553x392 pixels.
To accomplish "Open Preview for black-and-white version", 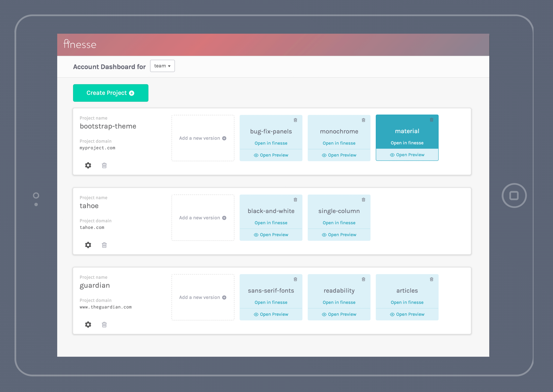I will [x=271, y=235].
